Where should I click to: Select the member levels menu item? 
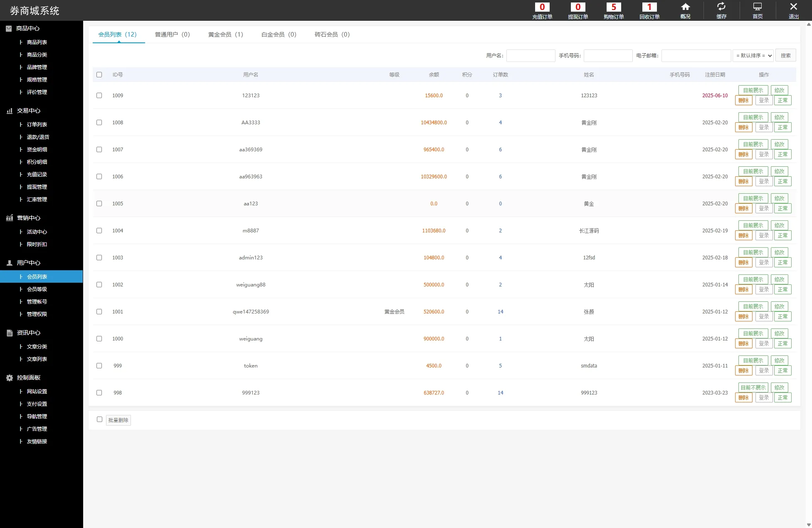37,289
